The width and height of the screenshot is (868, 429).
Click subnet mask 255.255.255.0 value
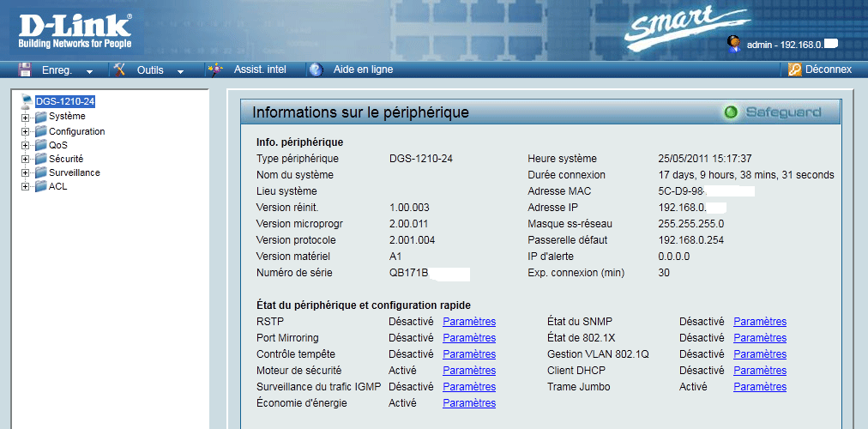click(690, 224)
